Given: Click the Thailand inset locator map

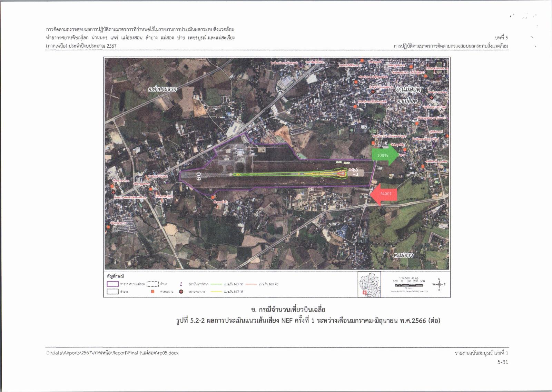Looking at the screenshot, I should click(369, 284).
